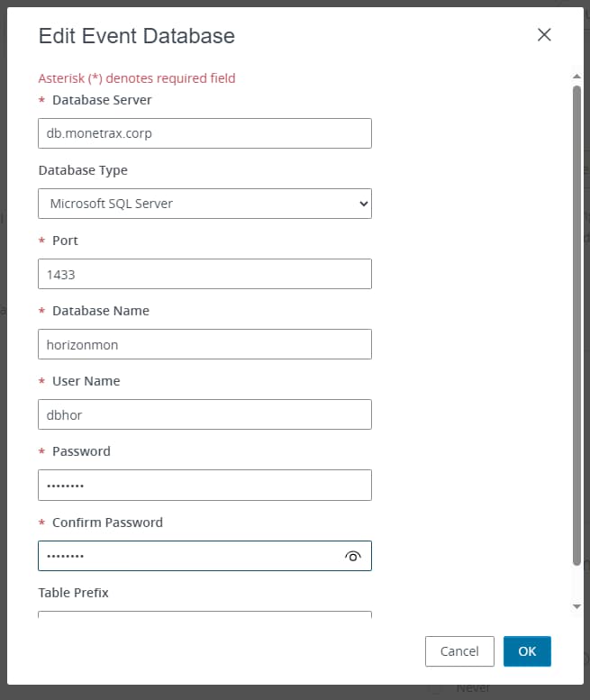Click the Database Server input field
Image resolution: width=590 pixels, height=700 pixels.
[x=204, y=133]
